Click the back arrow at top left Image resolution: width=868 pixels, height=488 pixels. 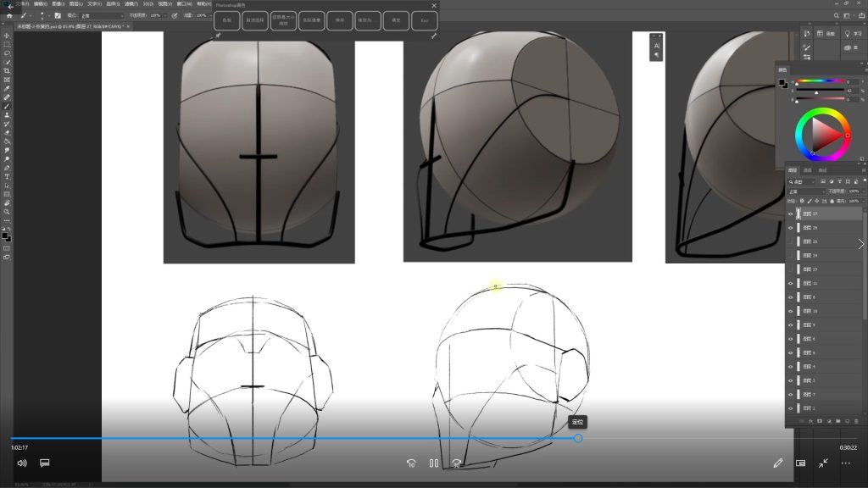tap(10, 6)
